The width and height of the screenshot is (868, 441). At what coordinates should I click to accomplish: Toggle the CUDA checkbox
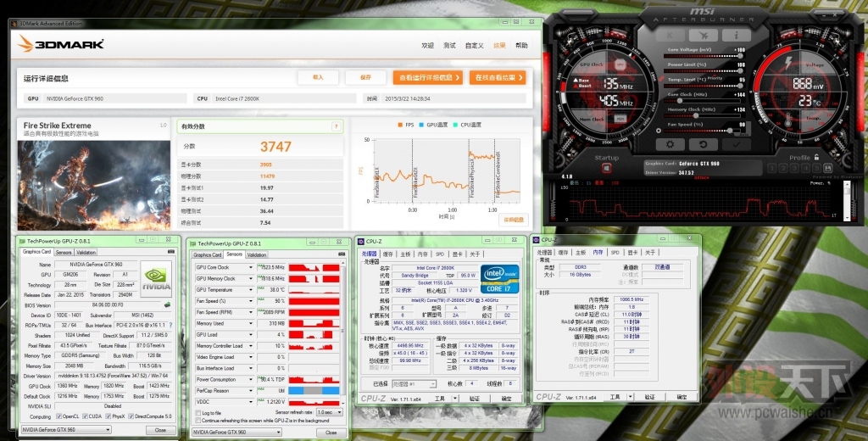click(x=84, y=416)
